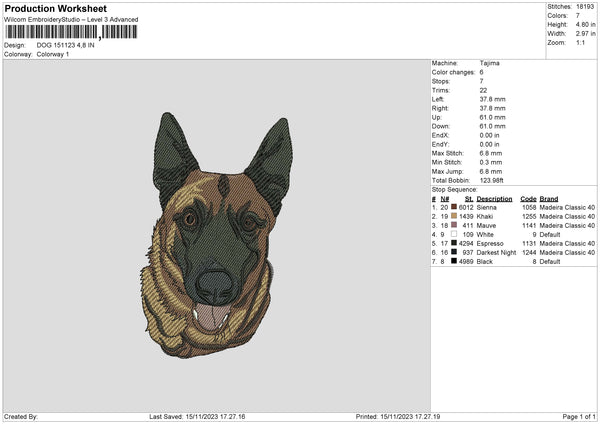
Task: Select the Khaki thread color swatch
Action: [x=453, y=216]
